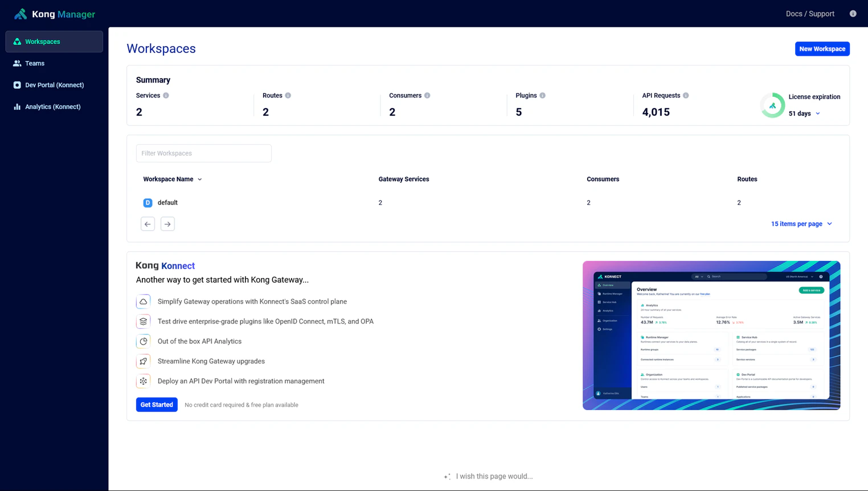
Task: Focus the Filter Workspaces input field
Action: 204,153
